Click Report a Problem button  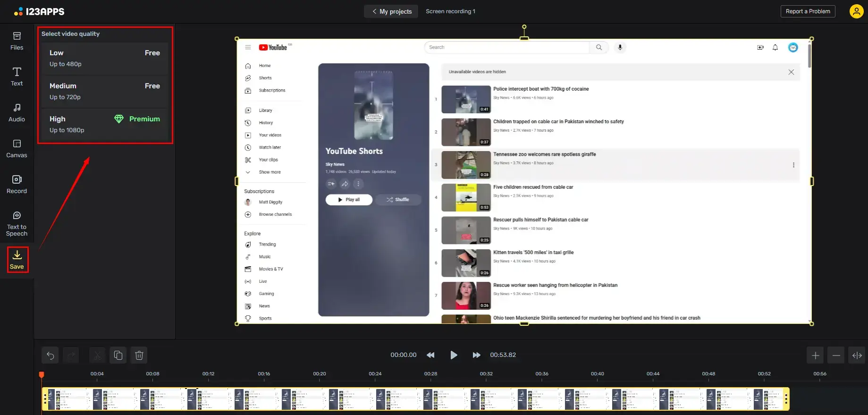click(808, 11)
